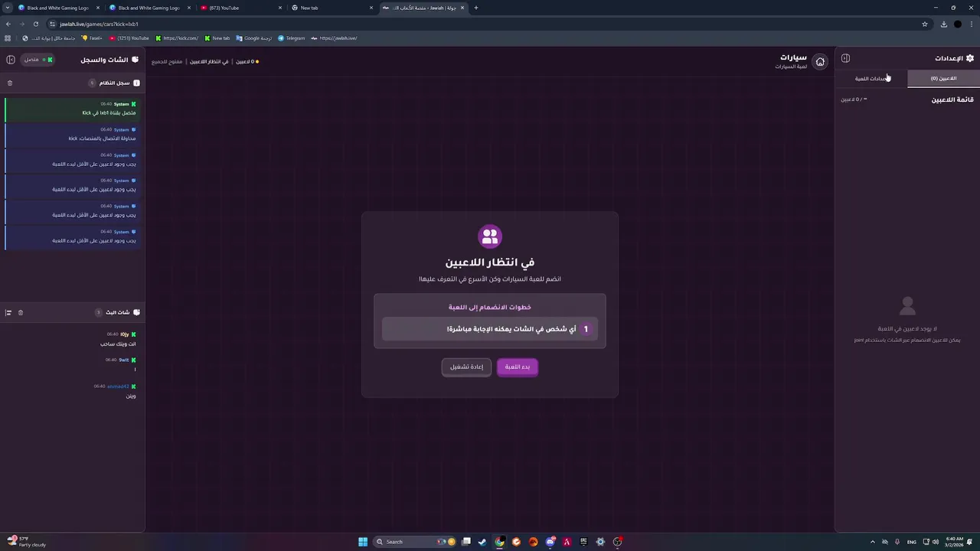Click the log entry محاولة الاتصال بالمنصات: kick
The image size is (980, 551).
click(74, 134)
